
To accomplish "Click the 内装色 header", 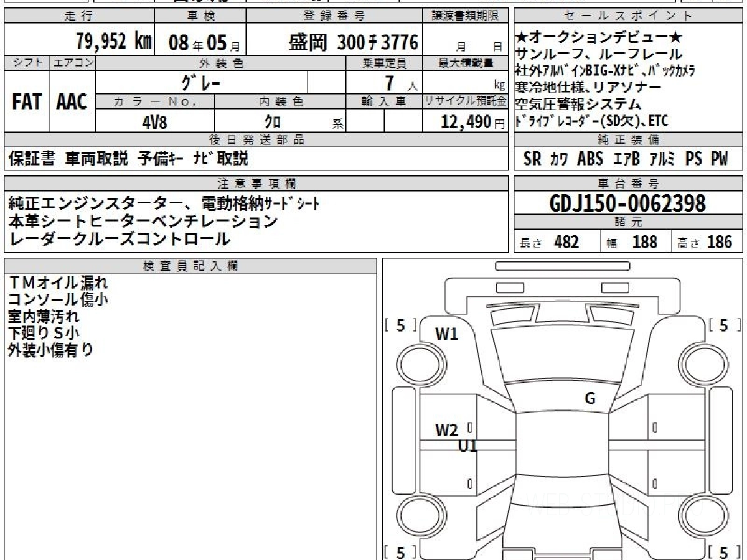I will [280, 101].
